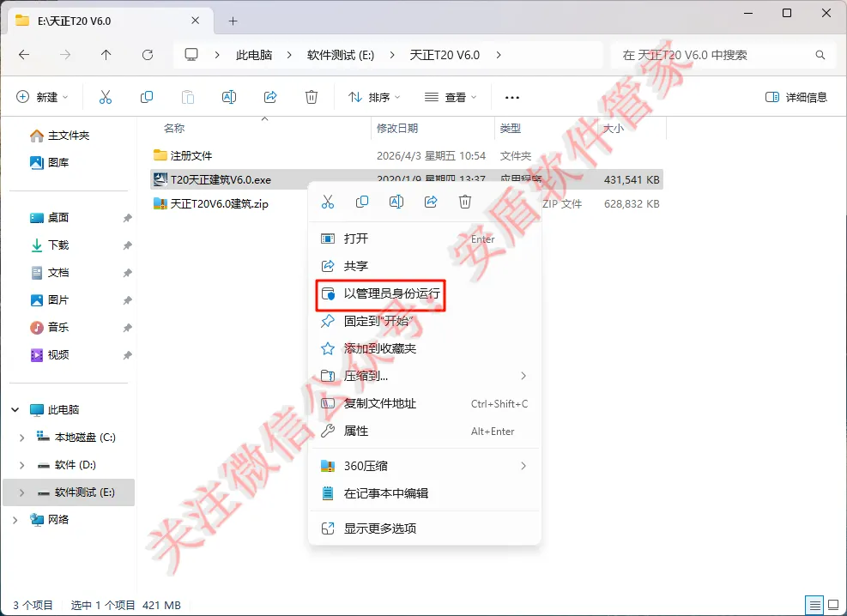This screenshot has width=847, height=616.
Task: Click the computer icon in address bar
Action: (191, 55)
